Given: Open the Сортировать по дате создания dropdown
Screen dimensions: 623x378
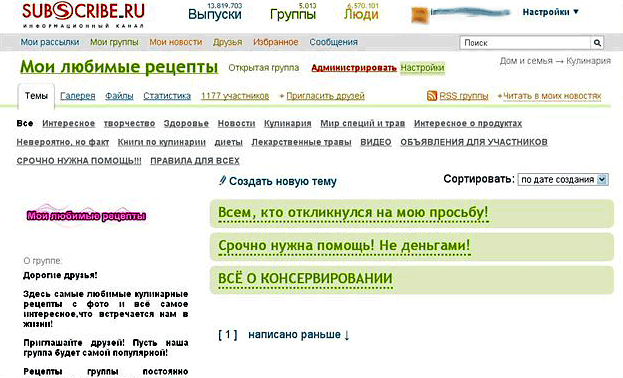Looking at the screenshot, I should 563,180.
